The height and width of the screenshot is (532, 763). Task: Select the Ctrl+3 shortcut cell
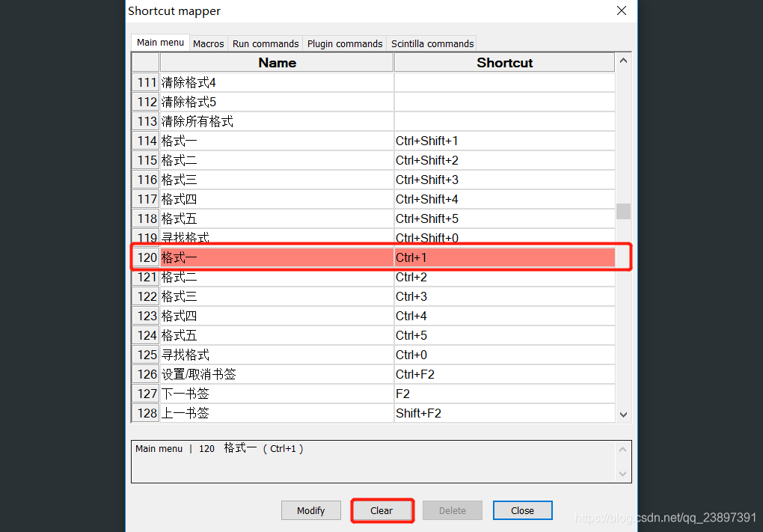(505, 297)
